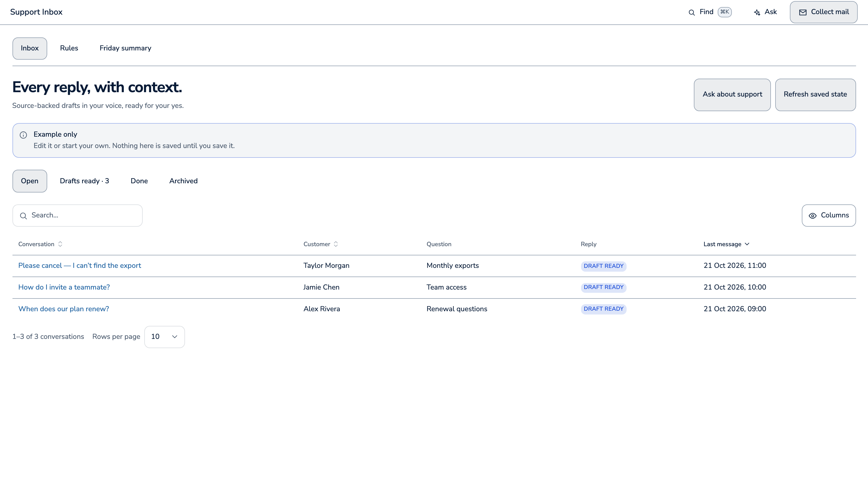Screen dimensions: 868x488
Task: Click the Support Inbox title
Action: pos(36,12)
